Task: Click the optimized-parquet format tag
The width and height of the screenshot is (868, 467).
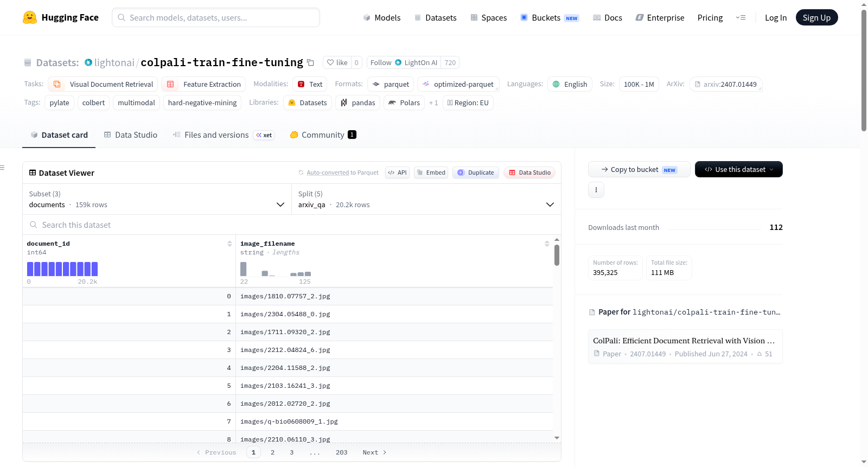Action: tap(458, 84)
